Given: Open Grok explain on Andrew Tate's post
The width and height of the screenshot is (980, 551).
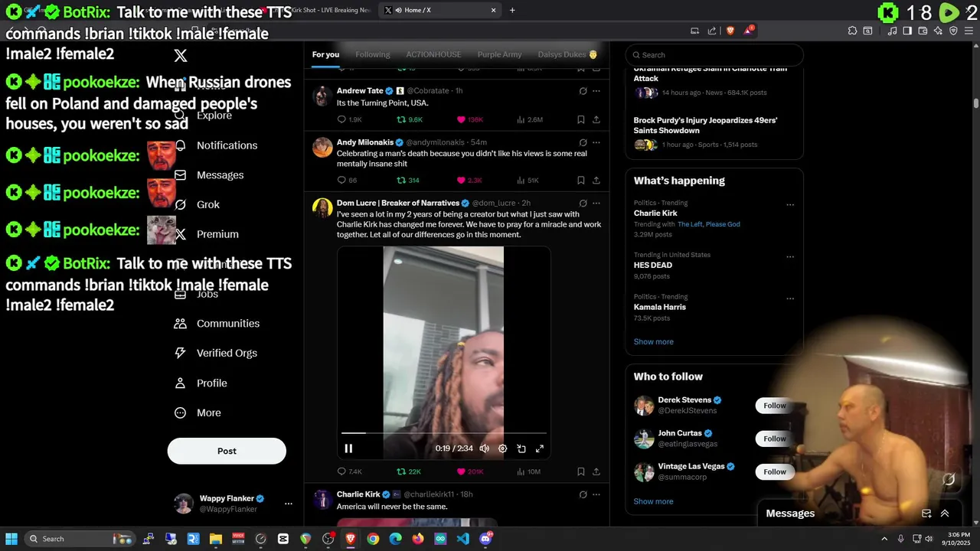Looking at the screenshot, I should point(583,91).
